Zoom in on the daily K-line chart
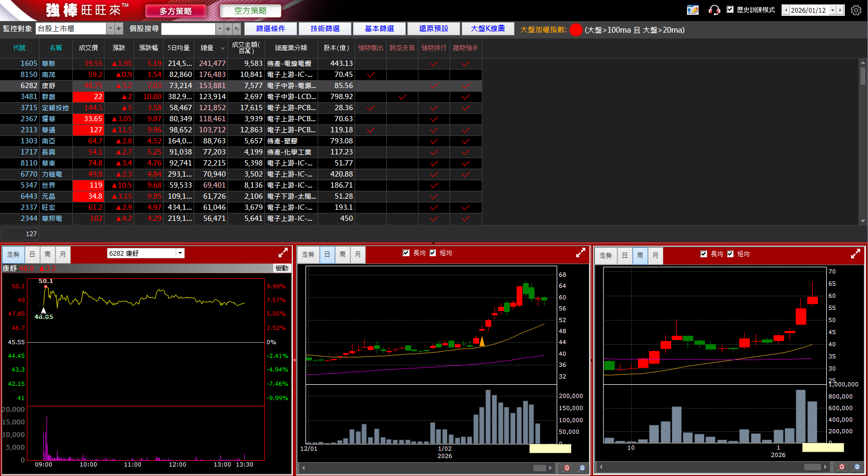Viewport: 868px width, 476px height. (567, 468)
